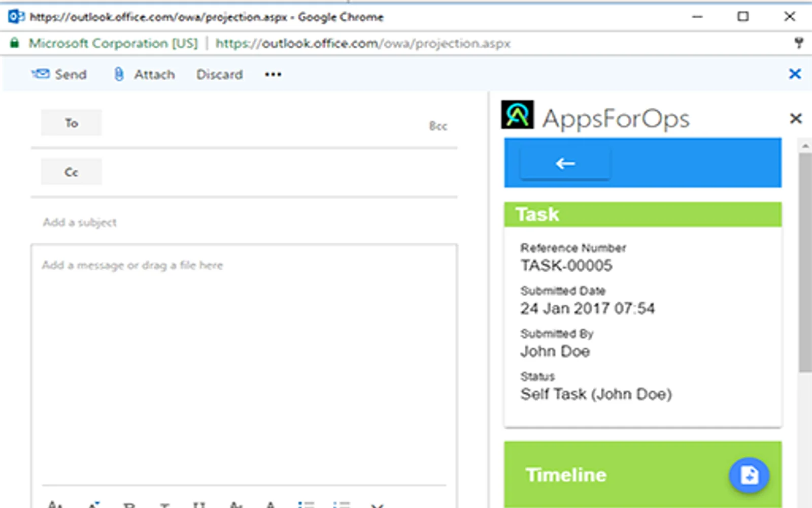Open the To recipients picker

71,123
